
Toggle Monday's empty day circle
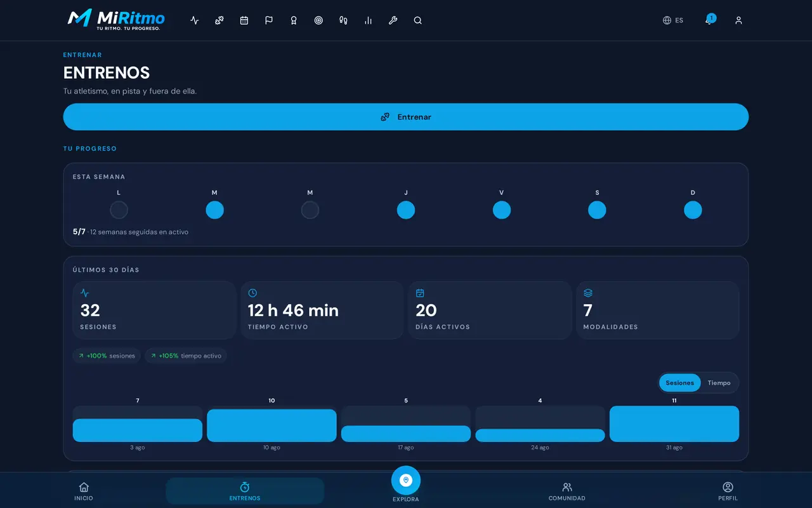click(x=119, y=210)
